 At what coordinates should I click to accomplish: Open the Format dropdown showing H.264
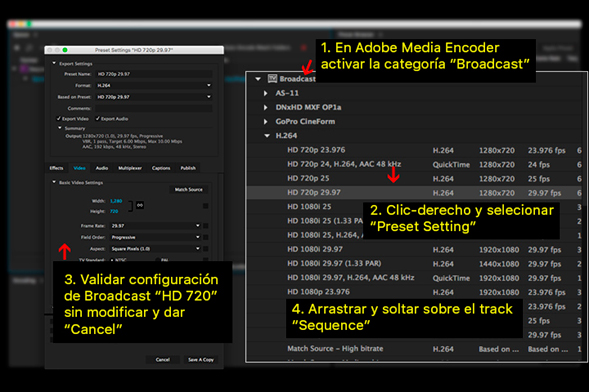click(154, 86)
